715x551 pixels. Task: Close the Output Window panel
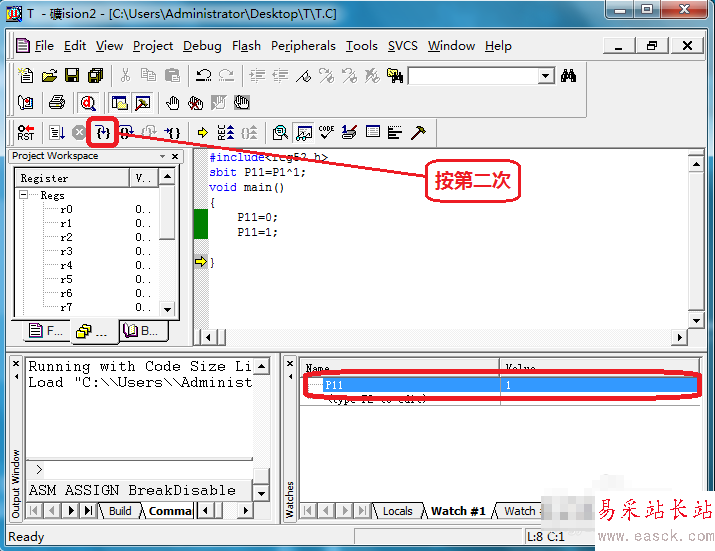pos(16,364)
